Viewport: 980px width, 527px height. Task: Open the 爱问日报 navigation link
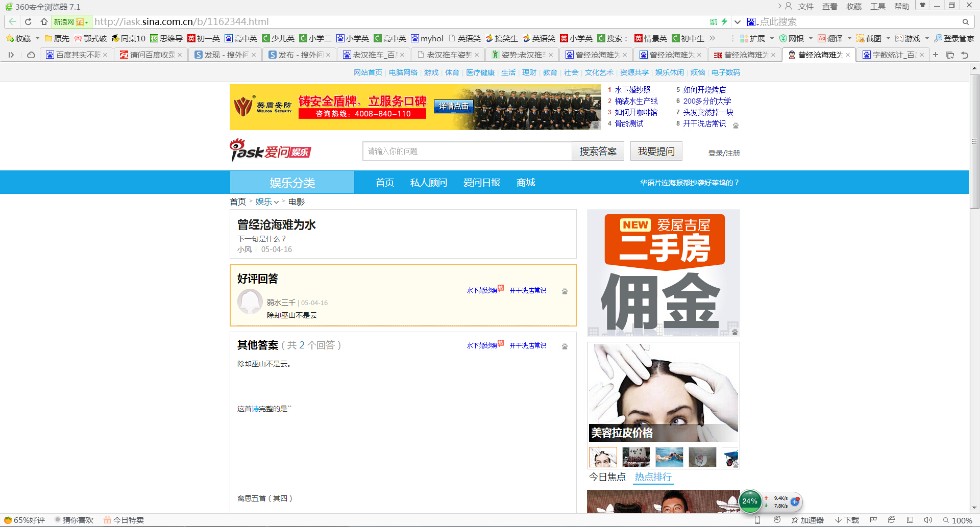coord(481,183)
